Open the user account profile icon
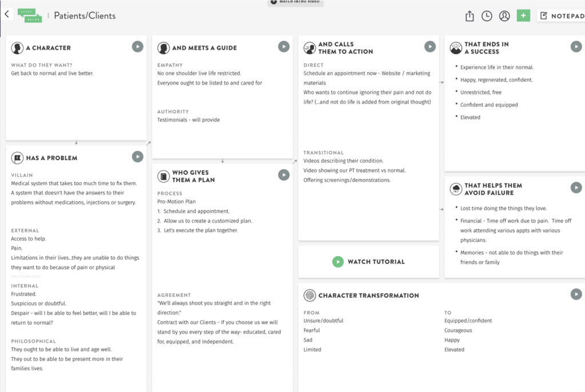Image resolution: width=585 pixels, height=392 pixels. [x=504, y=16]
